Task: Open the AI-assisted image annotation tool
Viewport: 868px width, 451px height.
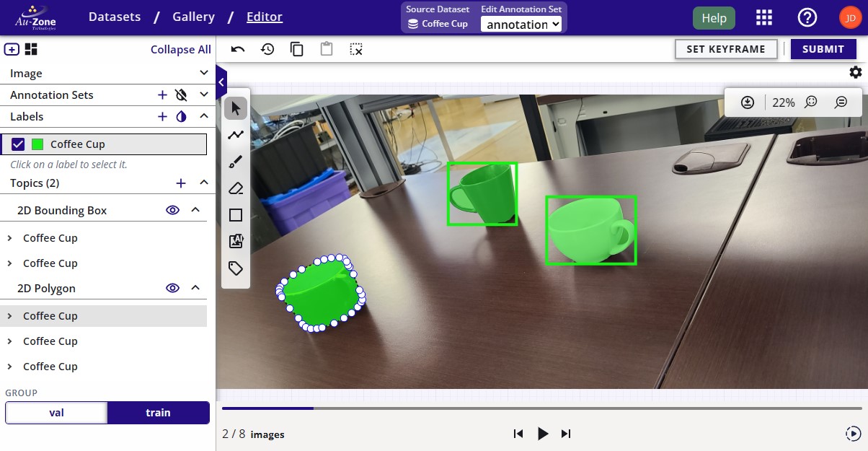Action: click(x=236, y=242)
